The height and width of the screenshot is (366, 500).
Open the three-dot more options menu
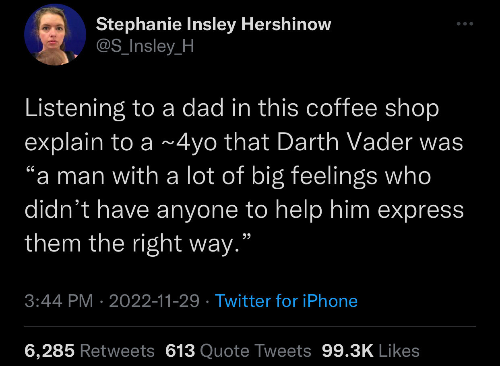click(465, 24)
